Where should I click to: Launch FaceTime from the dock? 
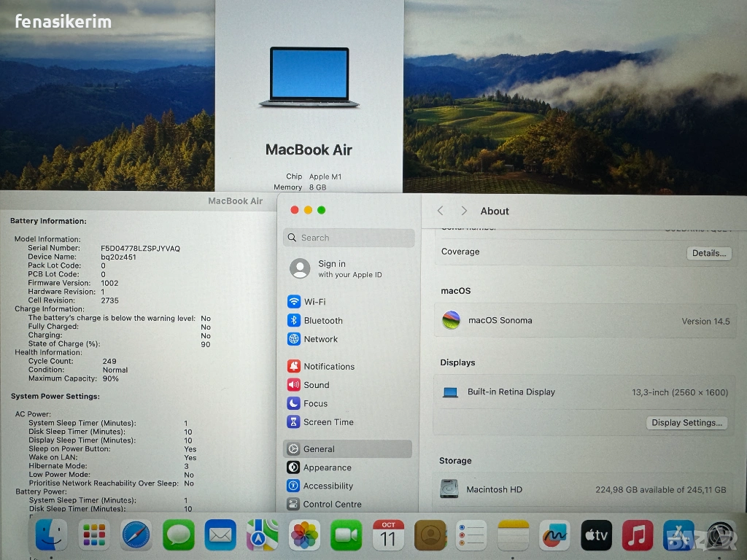click(347, 536)
